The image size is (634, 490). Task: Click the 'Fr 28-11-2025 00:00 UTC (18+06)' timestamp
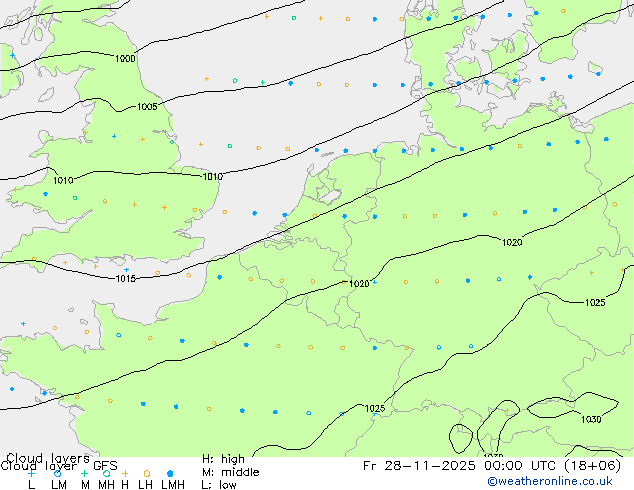(492, 466)
